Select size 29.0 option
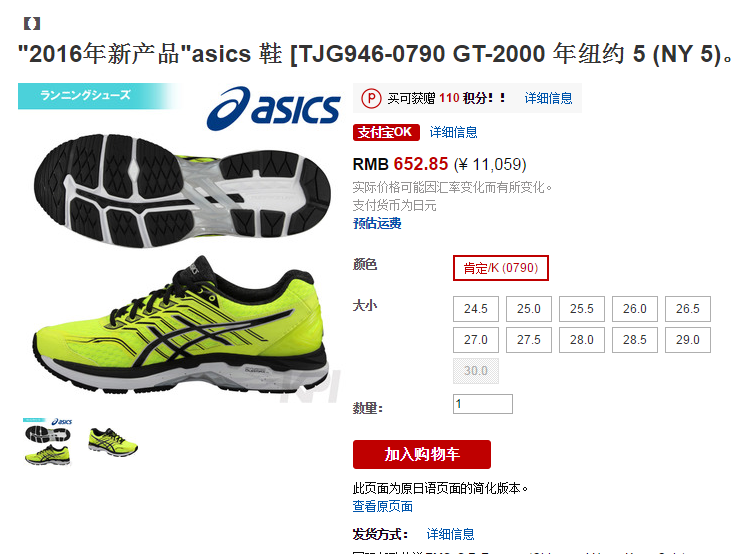Screen dimensions: 731x554 point(688,339)
